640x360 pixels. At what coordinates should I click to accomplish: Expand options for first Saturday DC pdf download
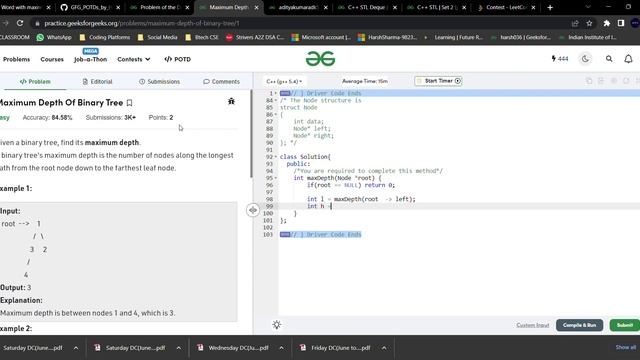click(x=76, y=348)
